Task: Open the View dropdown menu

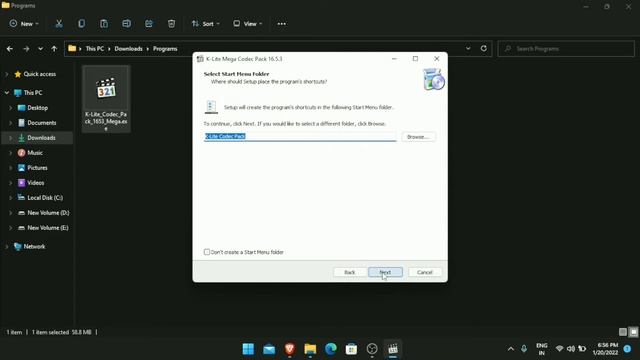Action: pyautogui.click(x=248, y=24)
